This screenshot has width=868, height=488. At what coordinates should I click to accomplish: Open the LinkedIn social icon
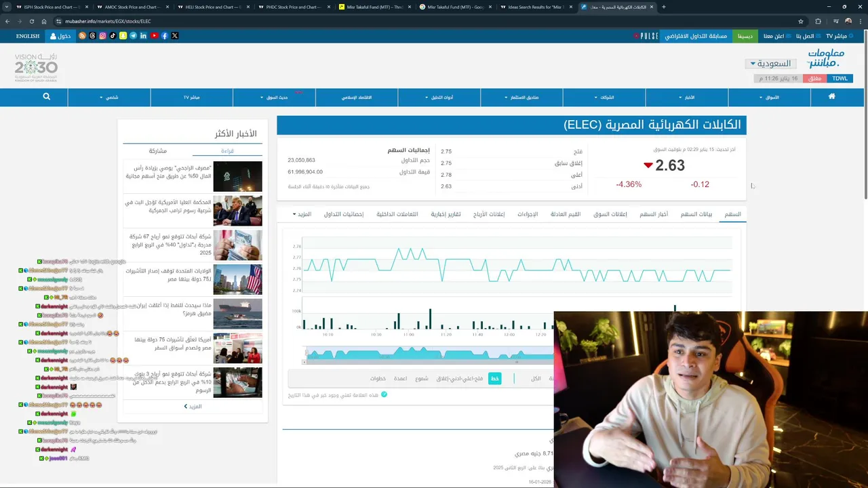(143, 36)
